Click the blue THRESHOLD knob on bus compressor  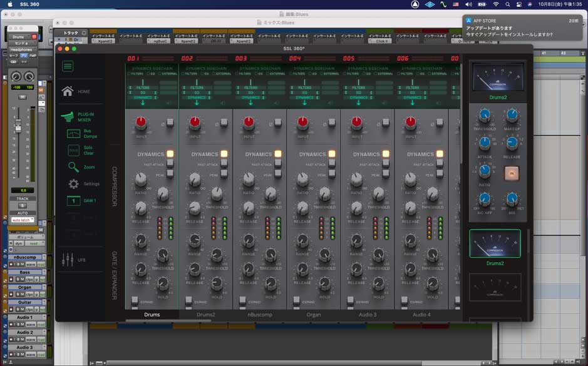[485, 115]
